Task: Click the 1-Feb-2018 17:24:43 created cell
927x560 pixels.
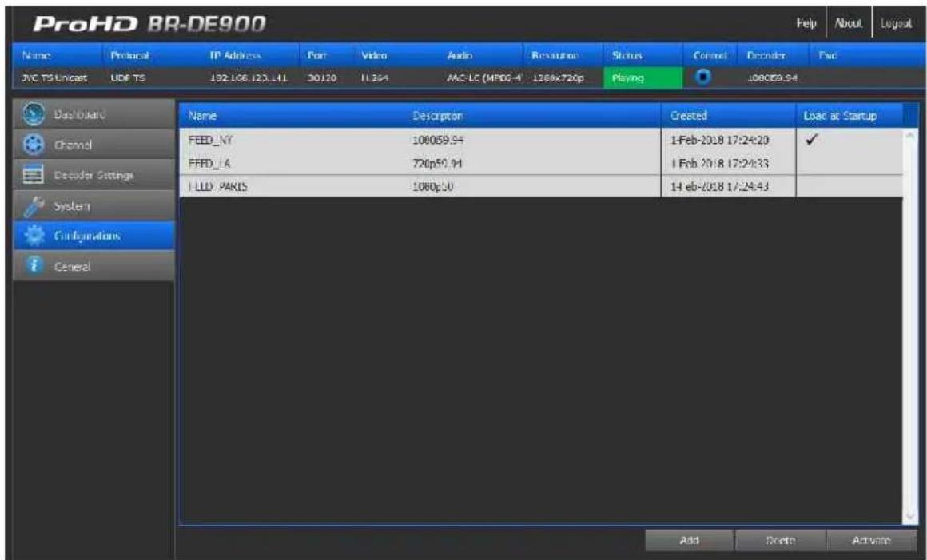Action: (x=719, y=187)
